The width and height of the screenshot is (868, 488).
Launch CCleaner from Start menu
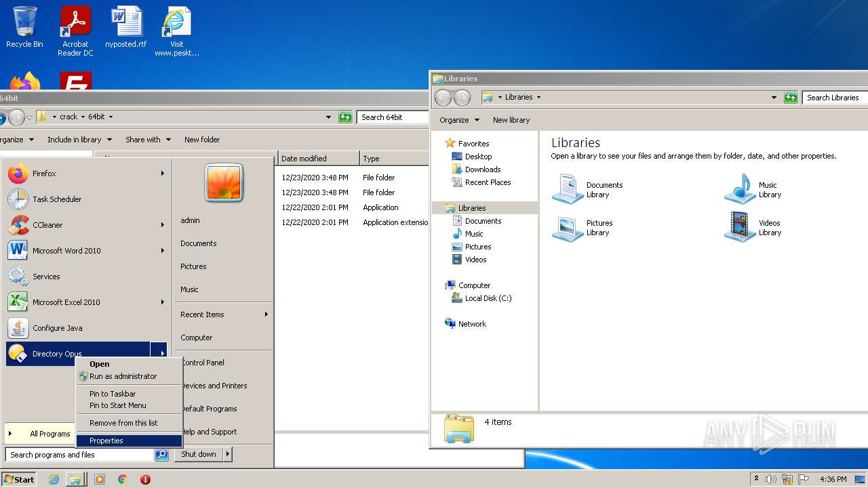86,225
